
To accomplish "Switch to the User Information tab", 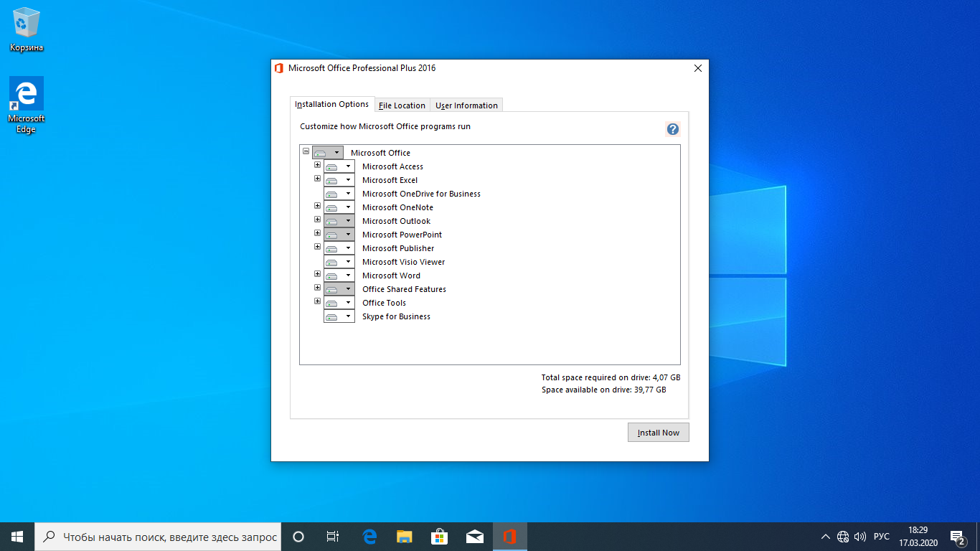I will [x=466, y=105].
